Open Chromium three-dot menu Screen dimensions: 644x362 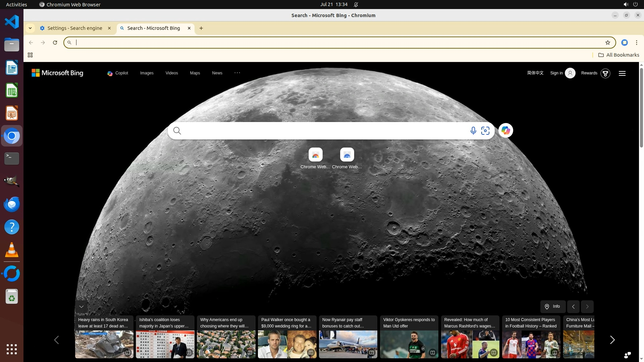click(636, 43)
